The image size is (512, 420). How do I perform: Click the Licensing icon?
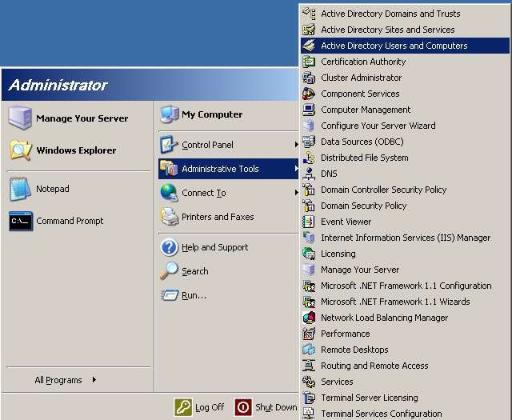[x=309, y=254]
